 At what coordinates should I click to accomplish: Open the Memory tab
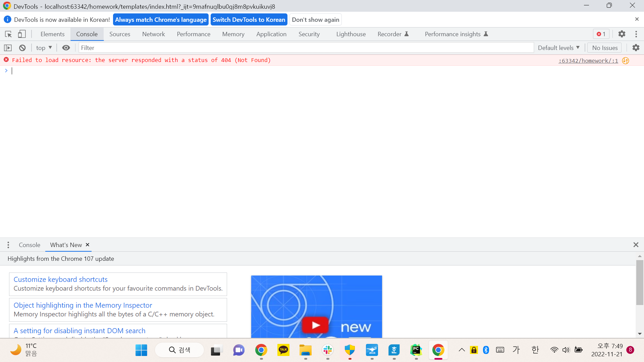point(233,34)
